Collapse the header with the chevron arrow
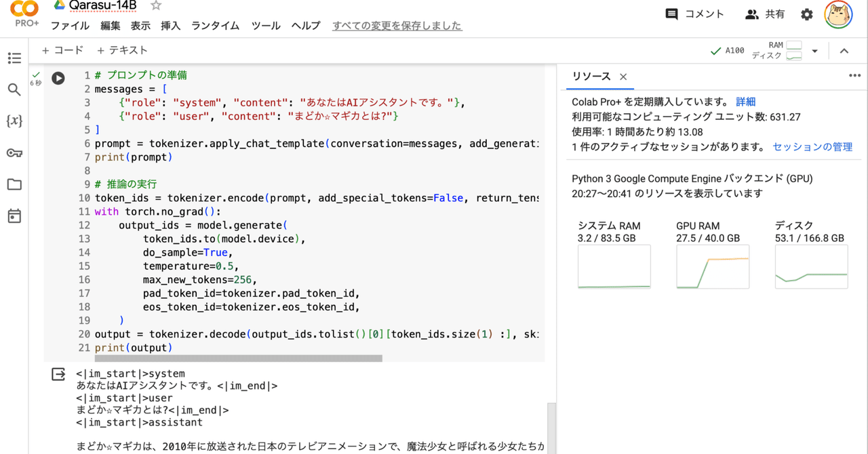This screenshot has width=868, height=454. [844, 50]
